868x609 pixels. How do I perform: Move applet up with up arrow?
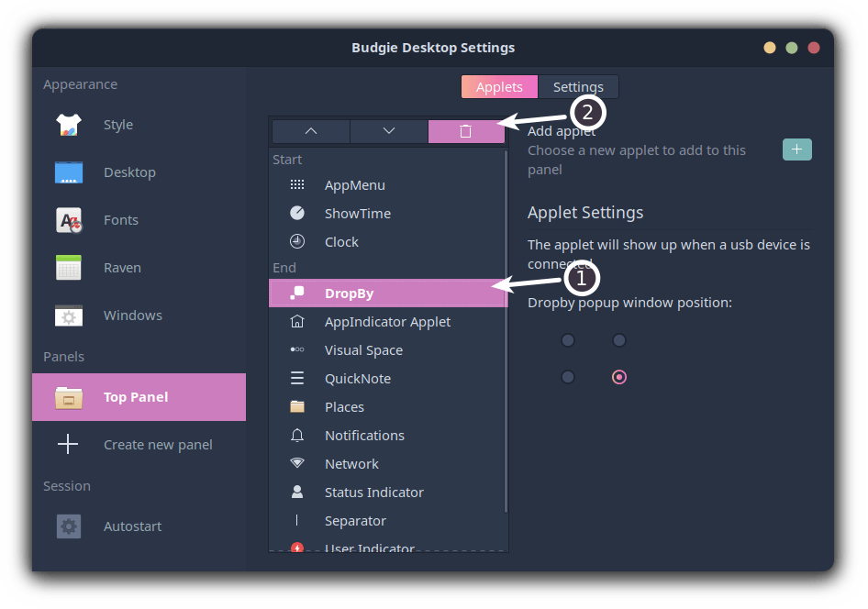(310, 131)
